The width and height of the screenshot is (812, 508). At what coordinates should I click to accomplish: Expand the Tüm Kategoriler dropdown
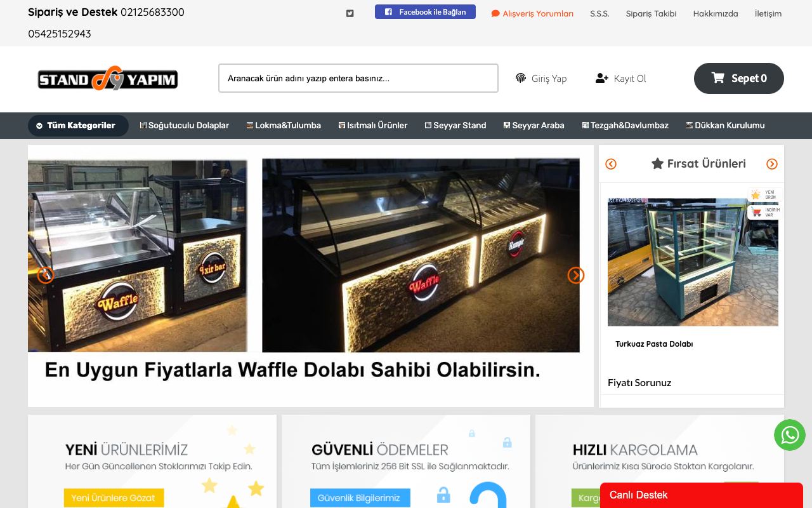(78, 126)
